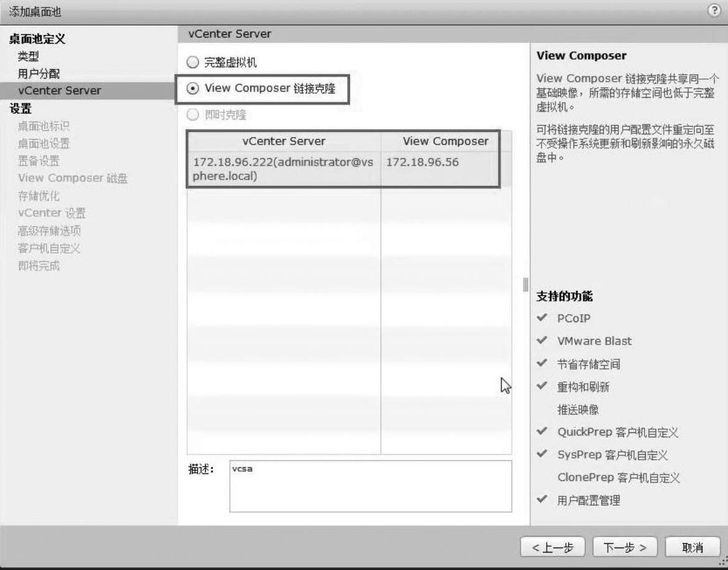Click the 置备设置 sidebar step
The image size is (728, 570).
[39, 161]
